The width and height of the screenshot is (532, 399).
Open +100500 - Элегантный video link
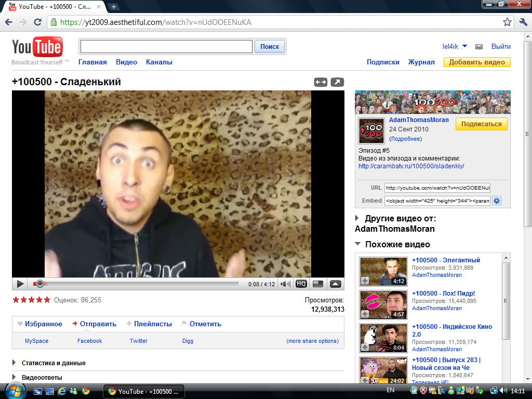coord(446,260)
